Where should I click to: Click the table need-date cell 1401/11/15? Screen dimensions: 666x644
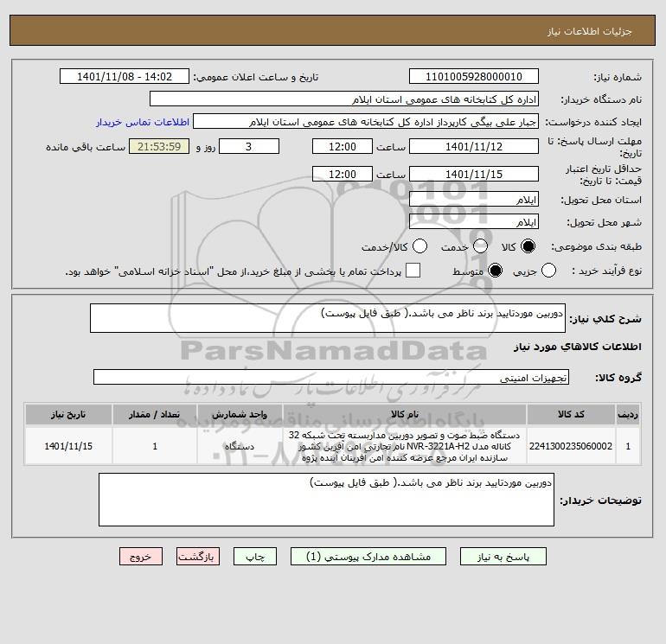pyautogui.click(x=68, y=446)
